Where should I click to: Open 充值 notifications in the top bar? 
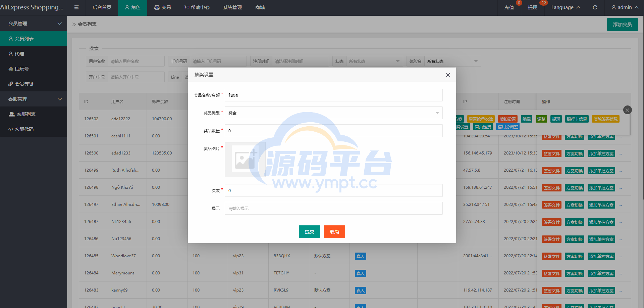(x=509, y=7)
